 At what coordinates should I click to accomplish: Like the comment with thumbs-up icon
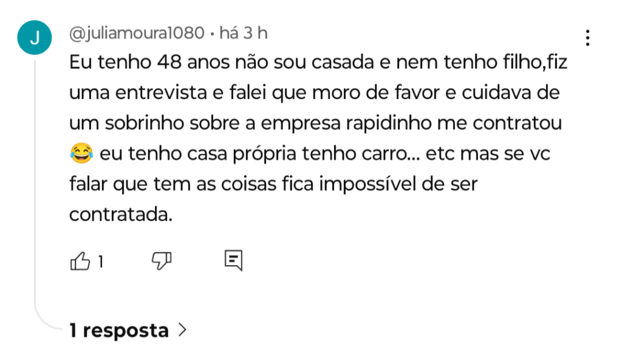[x=81, y=261]
